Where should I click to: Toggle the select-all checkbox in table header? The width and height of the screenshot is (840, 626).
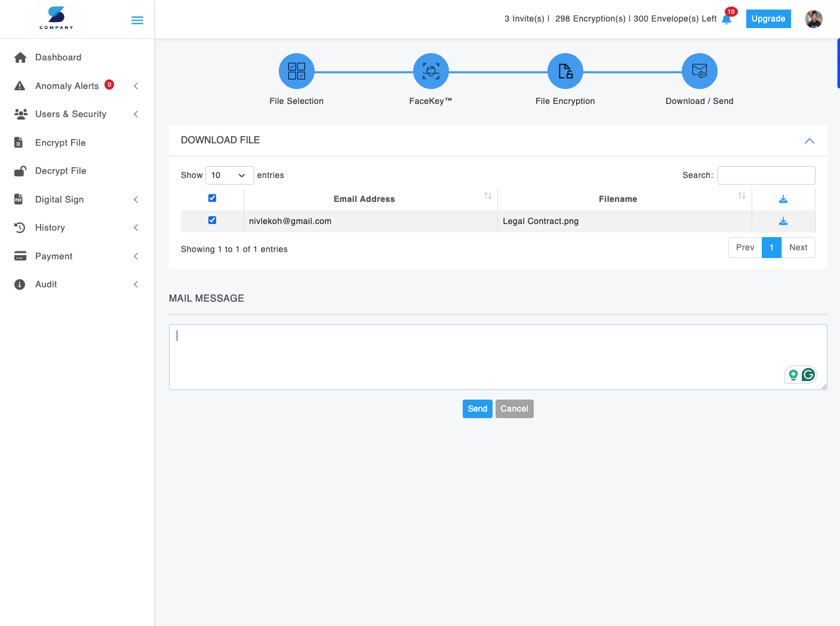click(x=212, y=198)
